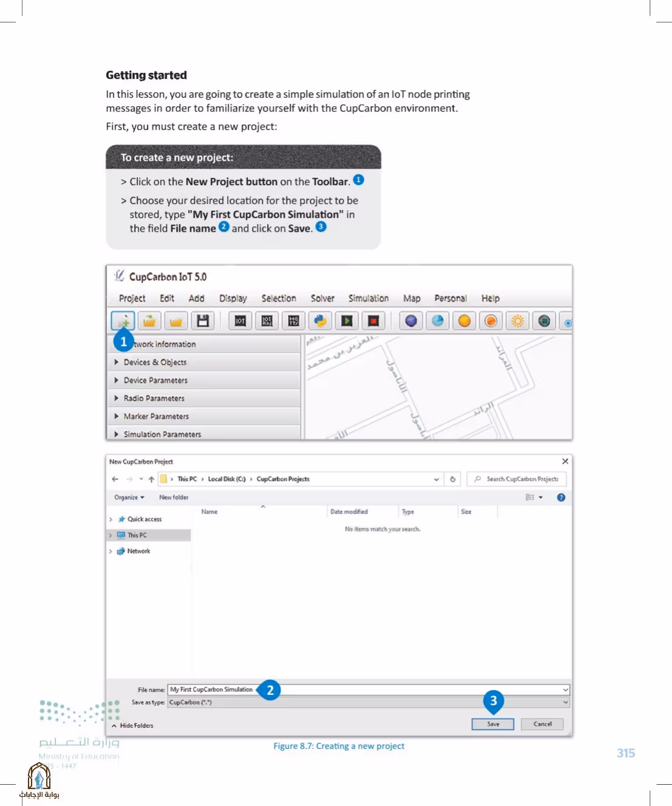Click the Python logo toolbar icon
This screenshot has height=806, width=672.
(321, 320)
